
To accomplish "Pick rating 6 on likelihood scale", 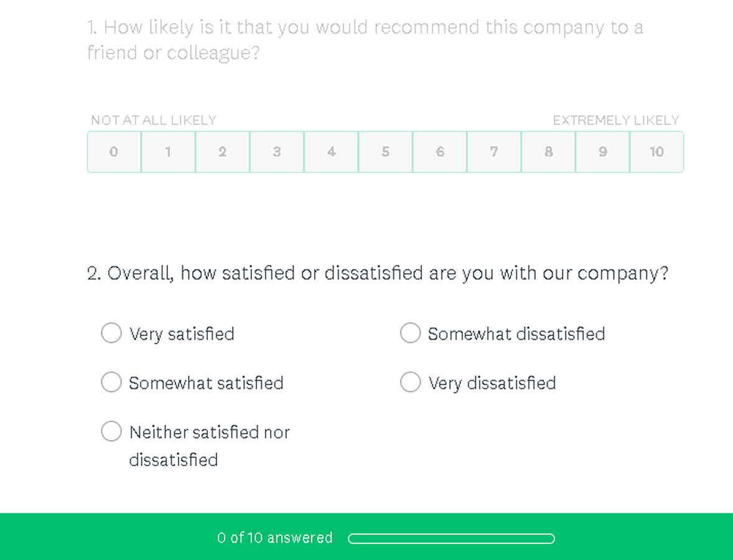I will pyautogui.click(x=440, y=152).
